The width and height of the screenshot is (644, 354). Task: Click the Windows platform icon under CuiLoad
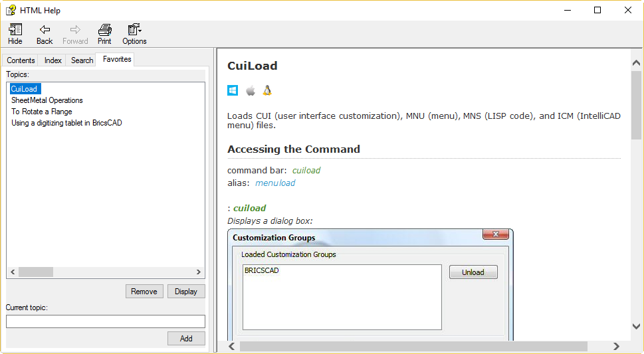(x=233, y=90)
